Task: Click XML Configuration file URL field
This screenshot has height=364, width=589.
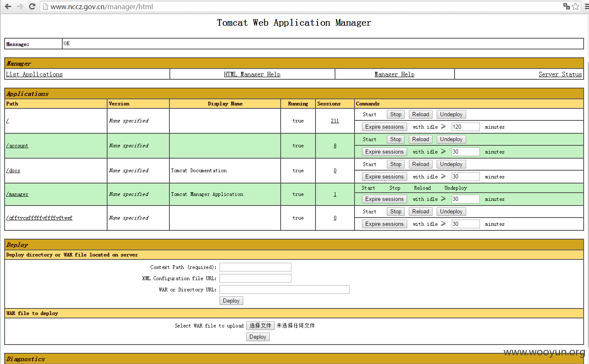Action: point(255,278)
